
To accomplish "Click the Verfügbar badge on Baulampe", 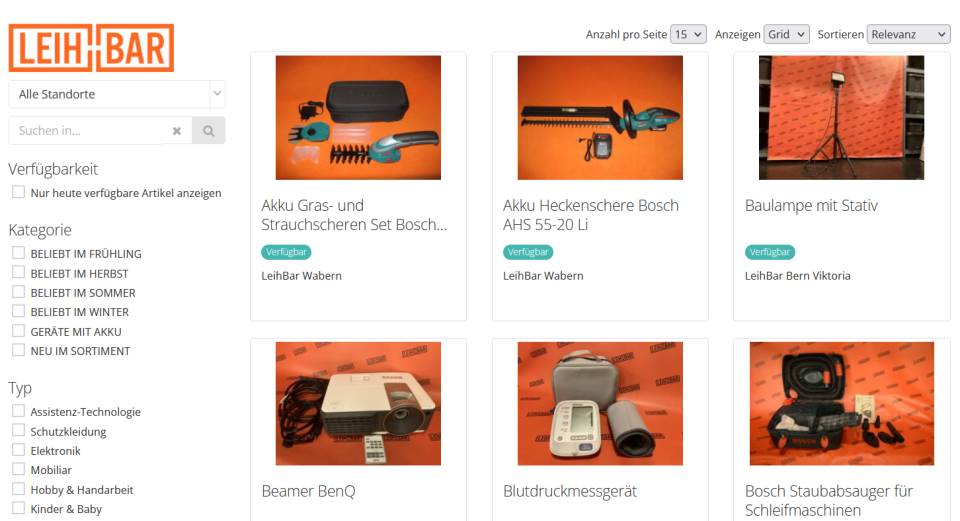I will click(770, 252).
